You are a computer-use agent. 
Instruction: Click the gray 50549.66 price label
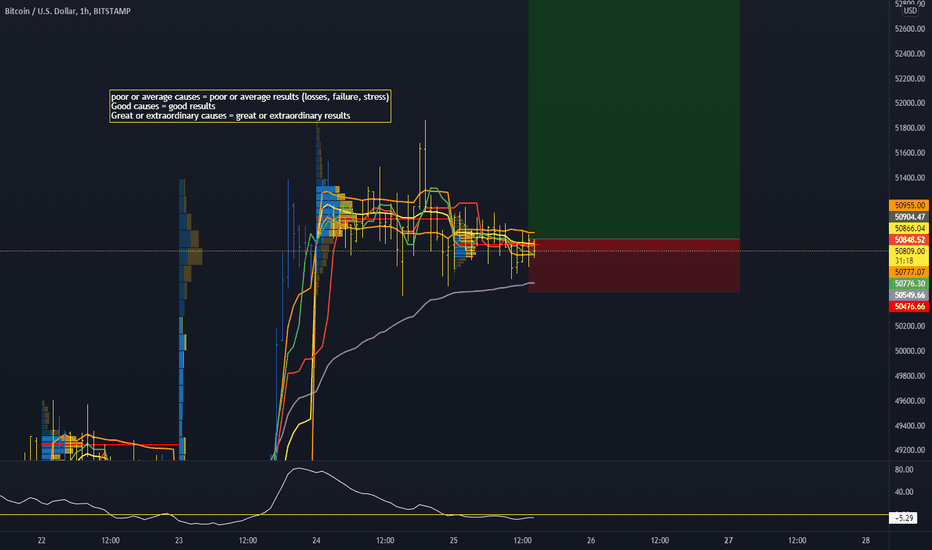pyautogui.click(x=909, y=295)
